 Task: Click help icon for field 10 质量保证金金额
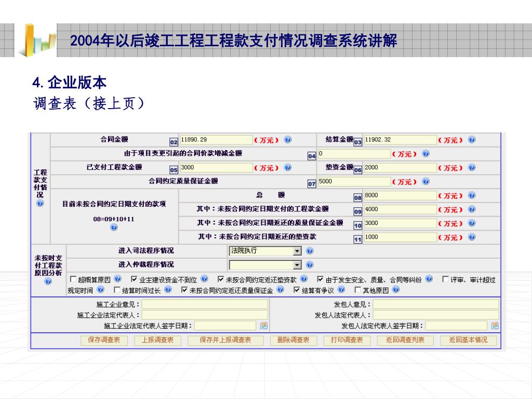click(x=472, y=223)
